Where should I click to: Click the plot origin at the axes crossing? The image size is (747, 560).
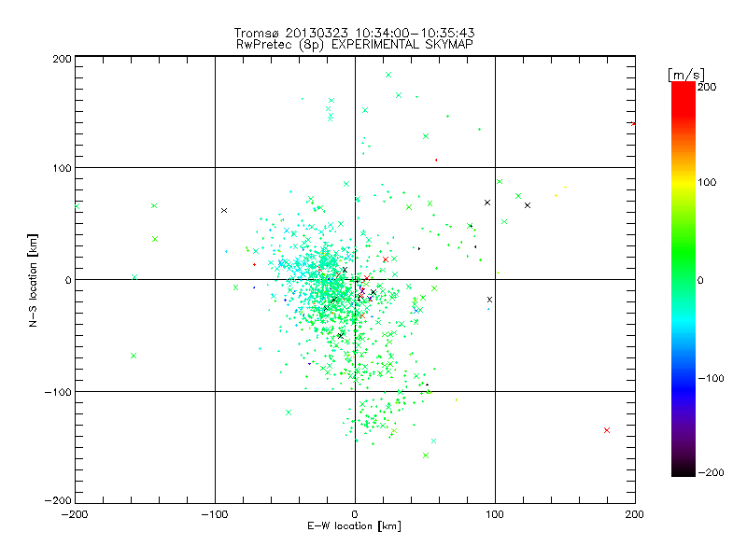[x=355, y=279]
